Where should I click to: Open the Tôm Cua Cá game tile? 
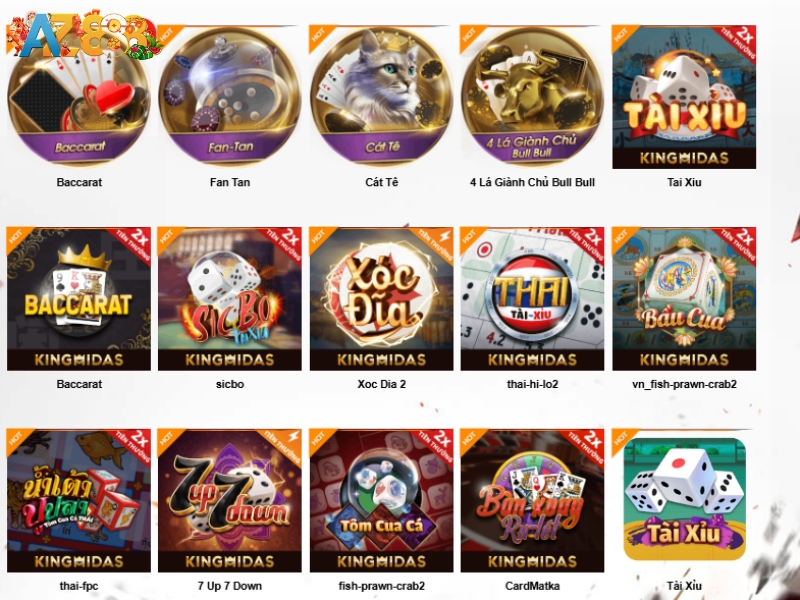pyautogui.click(x=381, y=501)
